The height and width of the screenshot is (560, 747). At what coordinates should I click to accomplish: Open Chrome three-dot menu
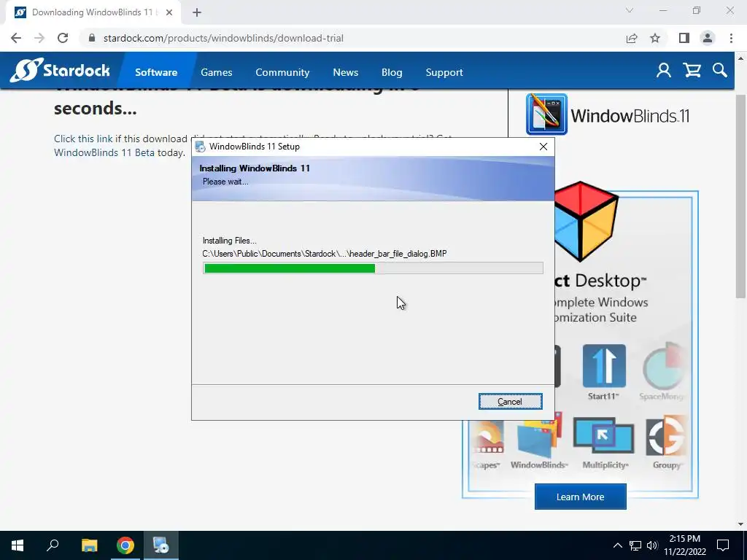tap(731, 38)
